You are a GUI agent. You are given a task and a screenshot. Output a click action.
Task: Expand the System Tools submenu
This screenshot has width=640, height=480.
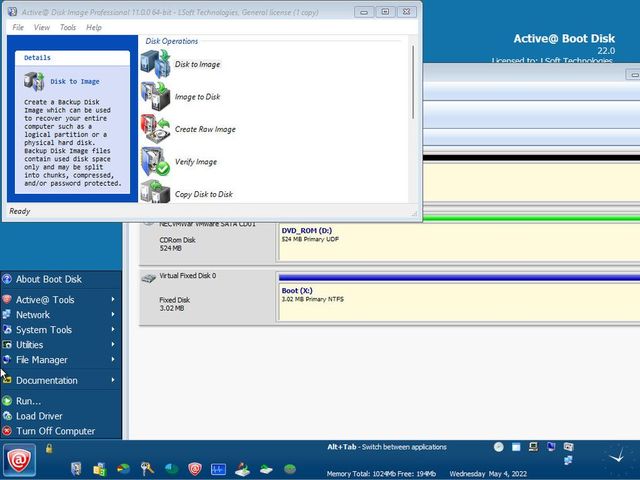[44, 330]
